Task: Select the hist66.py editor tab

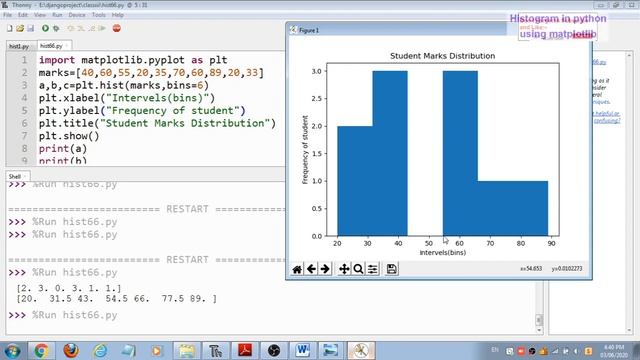Action: (51, 46)
